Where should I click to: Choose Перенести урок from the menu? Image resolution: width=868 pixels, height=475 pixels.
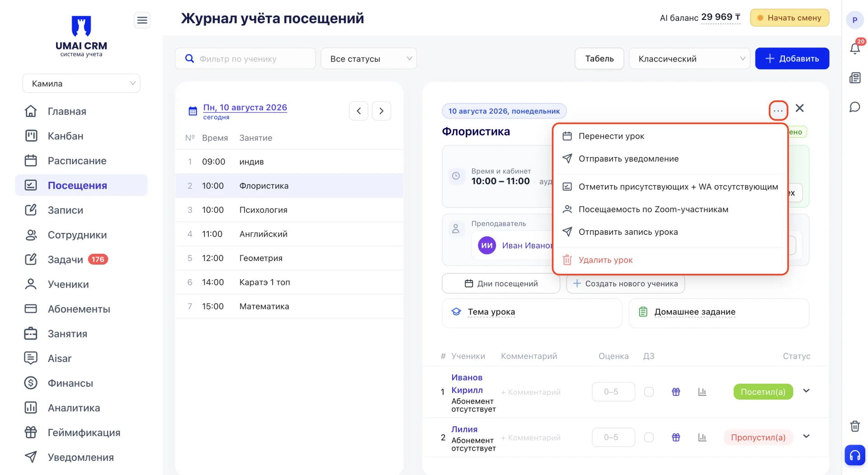tap(670, 136)
